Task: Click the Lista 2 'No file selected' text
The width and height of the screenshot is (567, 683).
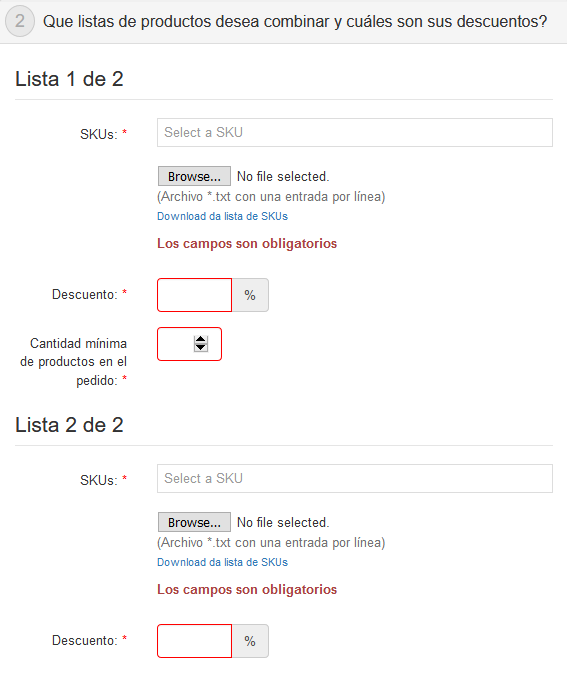Action: pos(283,522)
